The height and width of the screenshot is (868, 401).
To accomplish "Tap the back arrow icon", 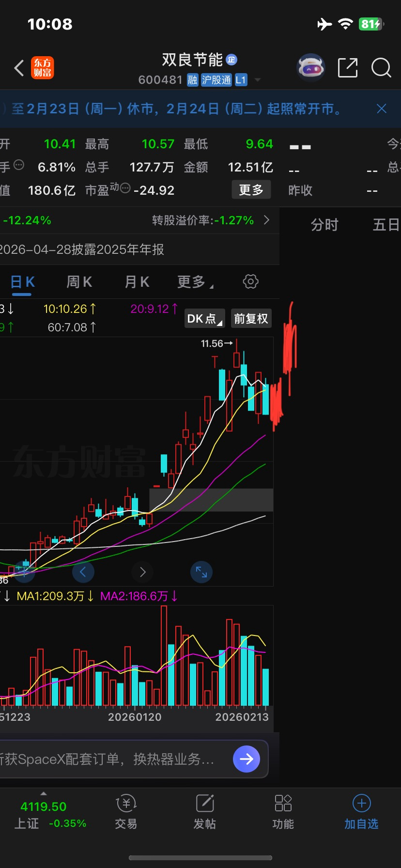I will [19, 68].
